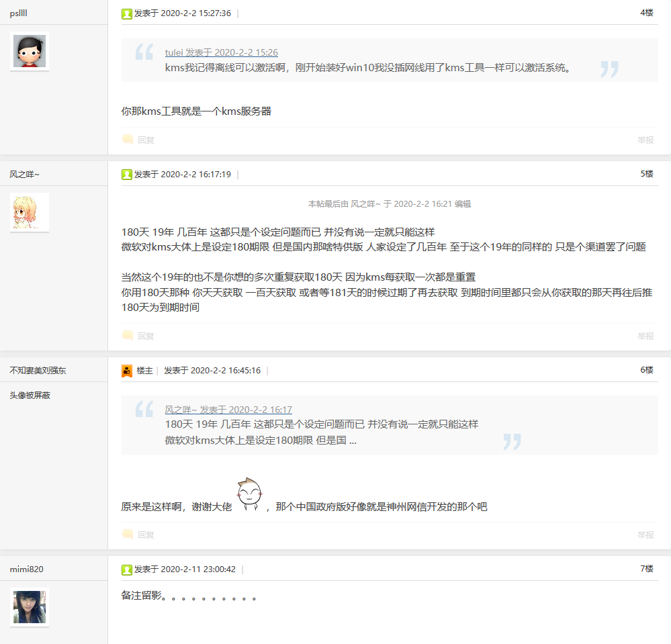Click the reply bubble icon under the 4楼 post

(128, 140)
